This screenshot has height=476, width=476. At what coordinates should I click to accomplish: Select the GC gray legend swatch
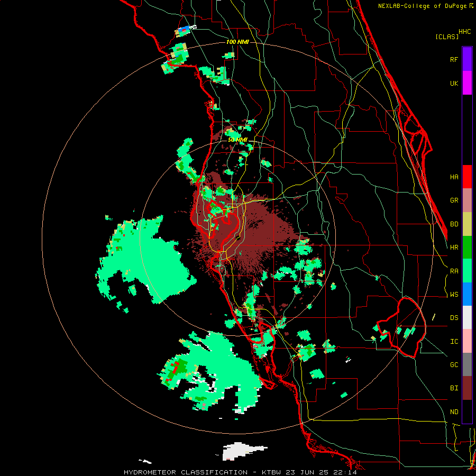(x=467, y=364)
